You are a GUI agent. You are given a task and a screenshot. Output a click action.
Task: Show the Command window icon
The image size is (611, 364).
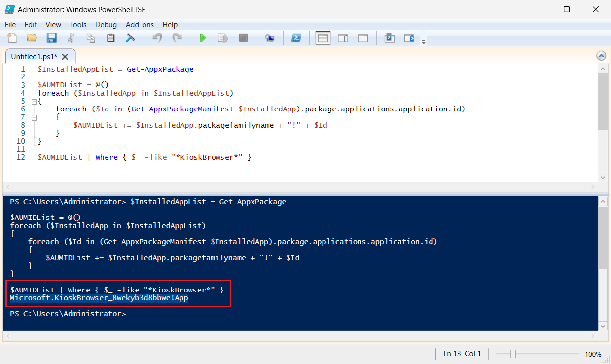point(390,38)
